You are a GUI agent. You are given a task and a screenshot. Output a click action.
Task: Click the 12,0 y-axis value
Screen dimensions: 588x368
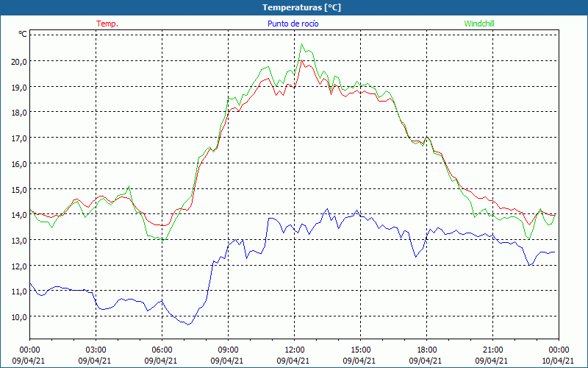click(19, 266)
